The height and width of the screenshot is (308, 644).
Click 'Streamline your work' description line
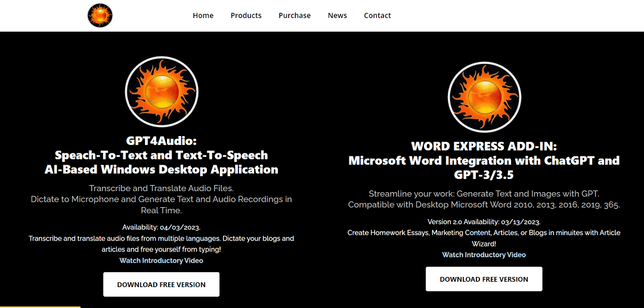point(484,193)
